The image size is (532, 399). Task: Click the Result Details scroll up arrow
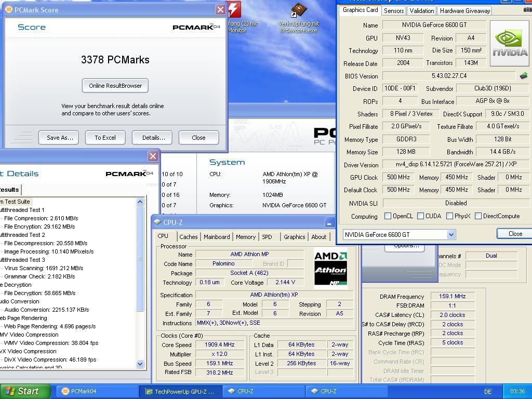pos(140,202)
